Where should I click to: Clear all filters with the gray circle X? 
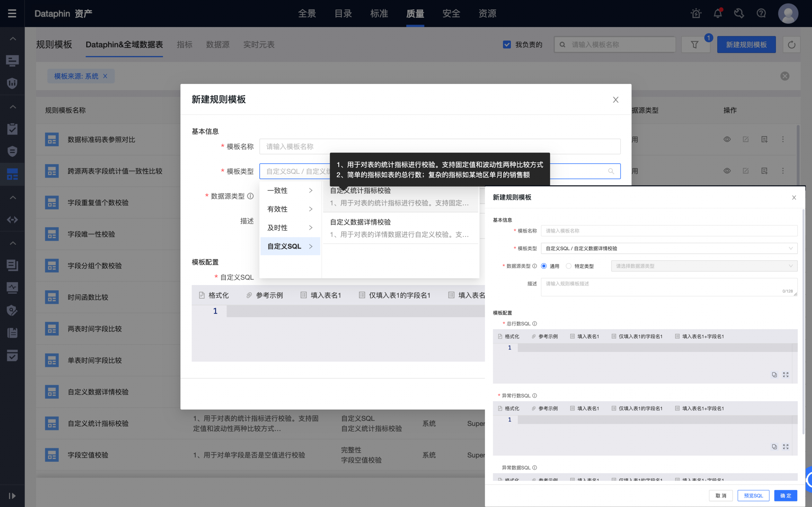click(785, 76)
